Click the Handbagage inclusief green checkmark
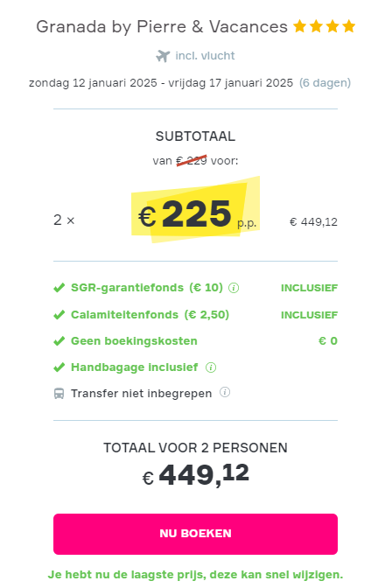This screenshot has height=588, width=385. tap(59, 367)
